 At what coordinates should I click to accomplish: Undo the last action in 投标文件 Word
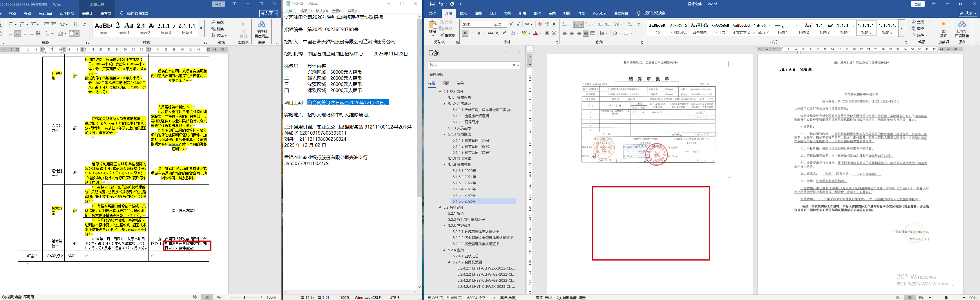pyautogui.click(x=441, y=4)
